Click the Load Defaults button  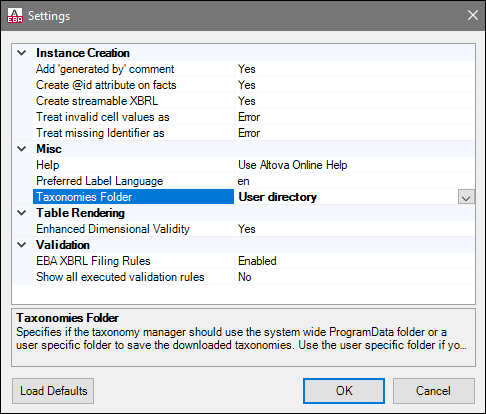point(53,391)
